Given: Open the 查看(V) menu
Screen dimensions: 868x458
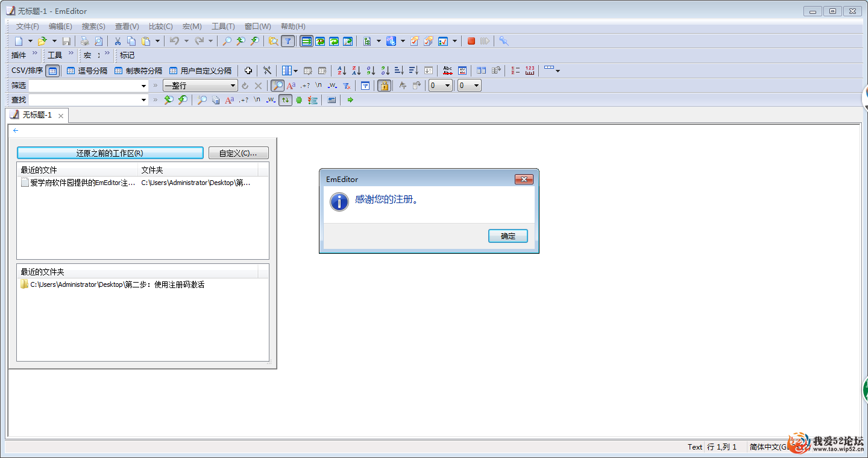Looking at the screenshot, I should (x=127, y=27).
